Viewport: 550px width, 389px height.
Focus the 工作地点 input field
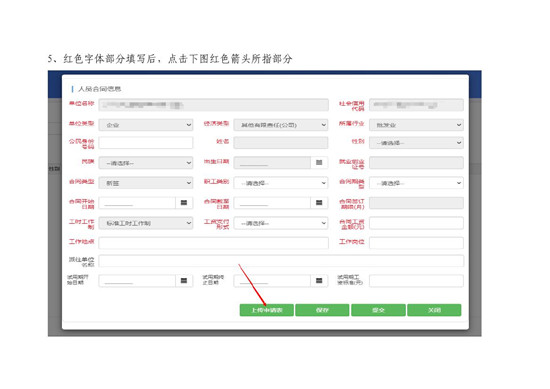click(214, 243)
